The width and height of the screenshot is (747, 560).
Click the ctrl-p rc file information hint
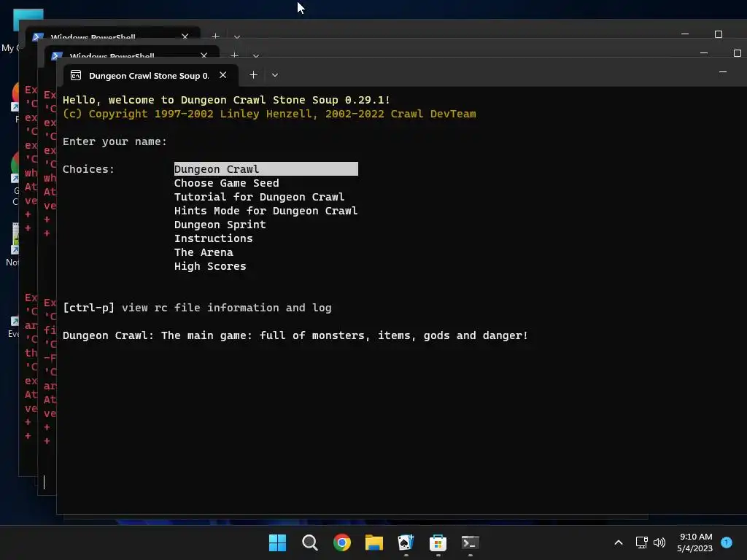pyautogui.click(x=197, y=308)
